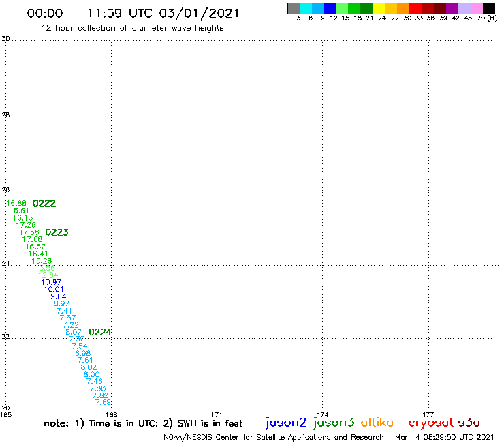Click the 7.22 wave height reading

click(71, 325)
